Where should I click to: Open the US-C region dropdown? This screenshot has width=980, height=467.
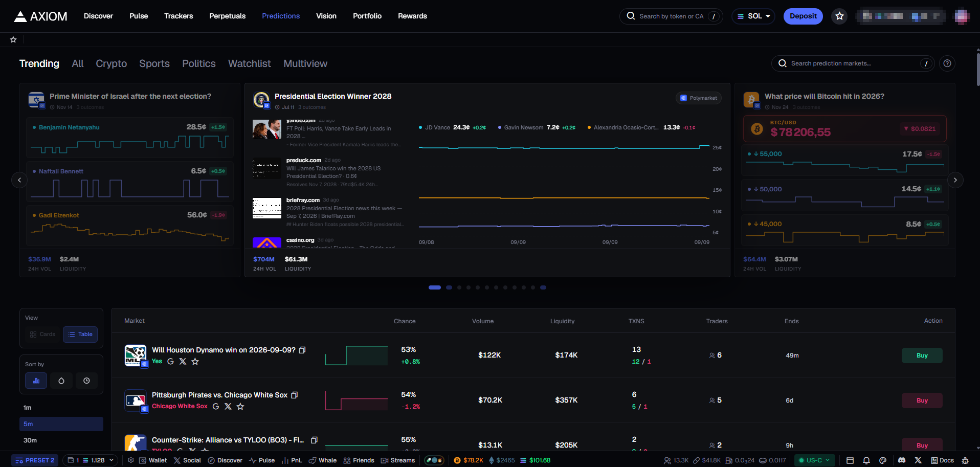[815, 460]
